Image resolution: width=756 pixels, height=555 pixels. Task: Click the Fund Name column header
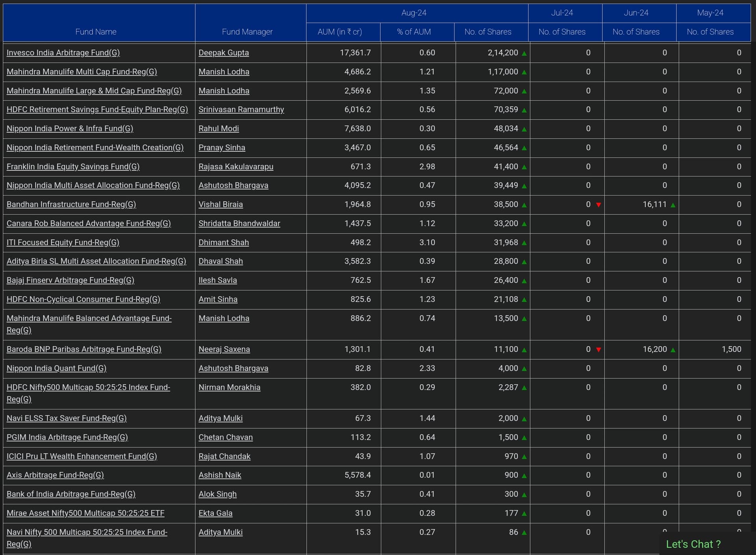click(96, 32)
